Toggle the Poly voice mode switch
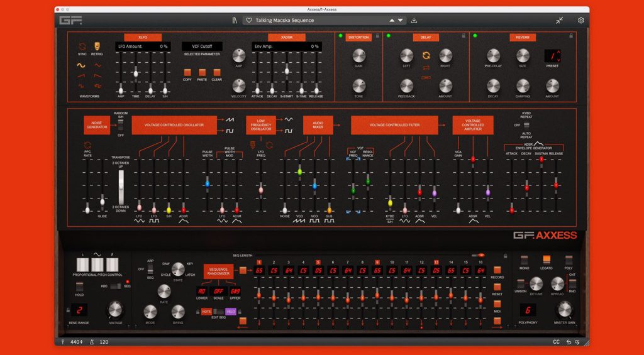 tap(569, 259)
